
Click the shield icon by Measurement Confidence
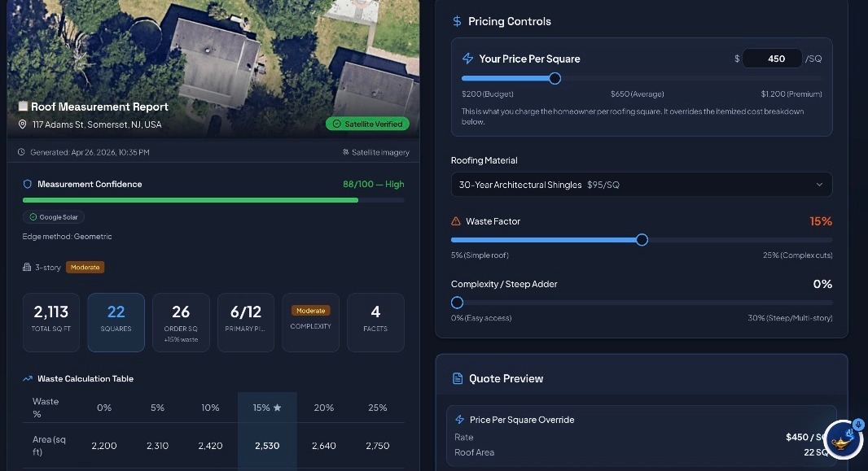pyautogui.click(x=27, y=184)
